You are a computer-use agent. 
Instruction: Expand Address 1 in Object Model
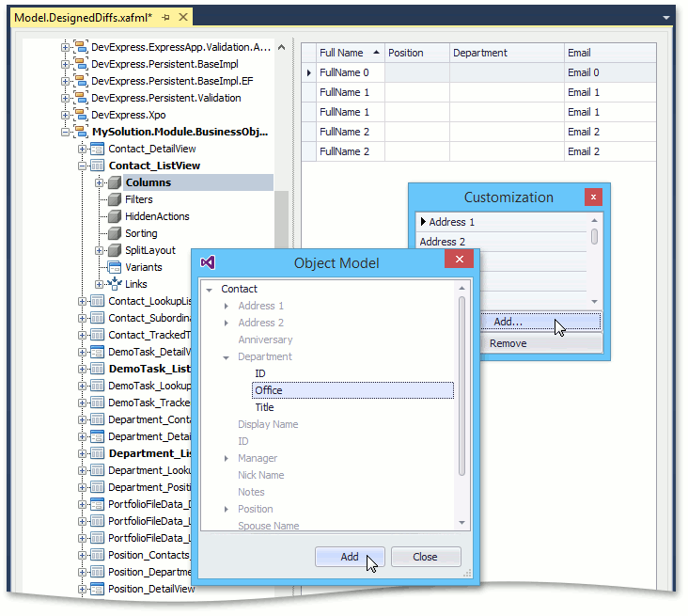[x=226, y=306]
